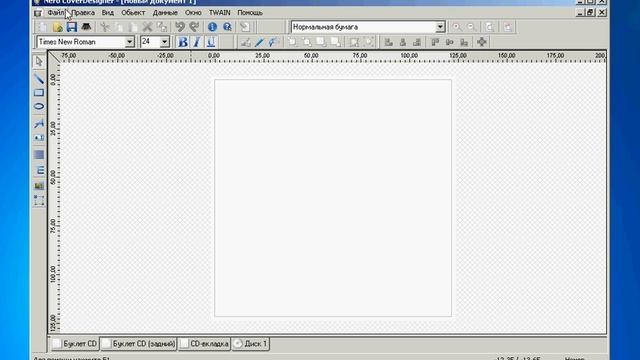
Task: Open the TWAIN menu
Action: (220, 13)
